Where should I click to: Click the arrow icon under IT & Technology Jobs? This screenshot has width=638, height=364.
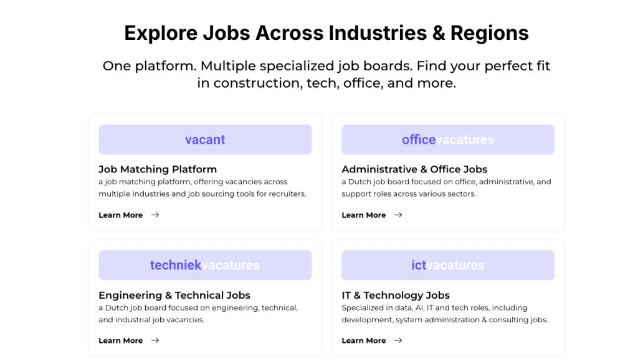tap(398, 341)
